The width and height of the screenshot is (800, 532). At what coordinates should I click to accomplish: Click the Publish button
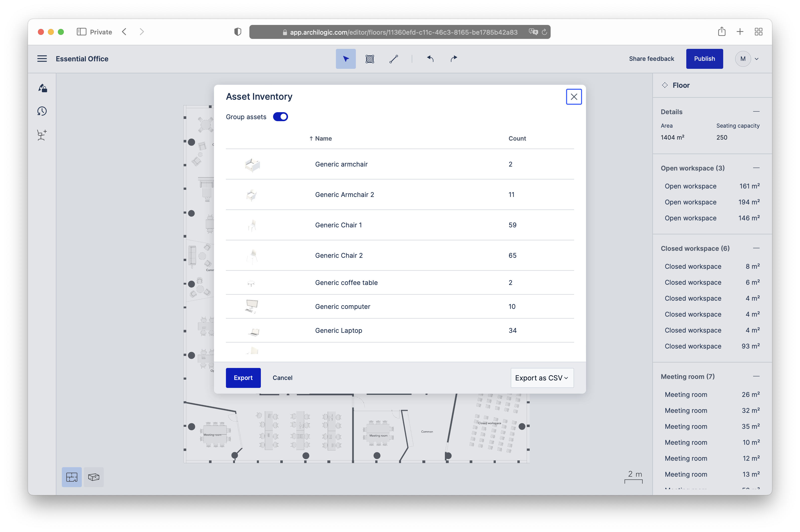pos(704,59)
